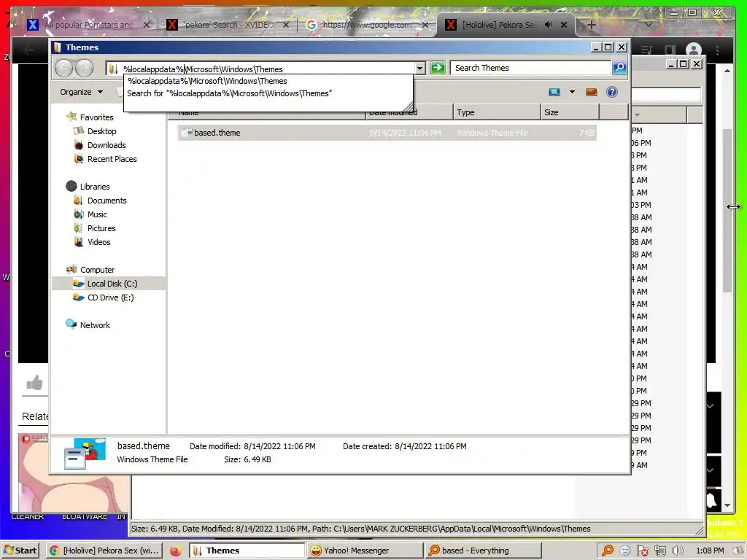The width and height of the screenshot is (747, 560).
Task: Select Libraries in navigation pane
Action: (x=95, y=187)
